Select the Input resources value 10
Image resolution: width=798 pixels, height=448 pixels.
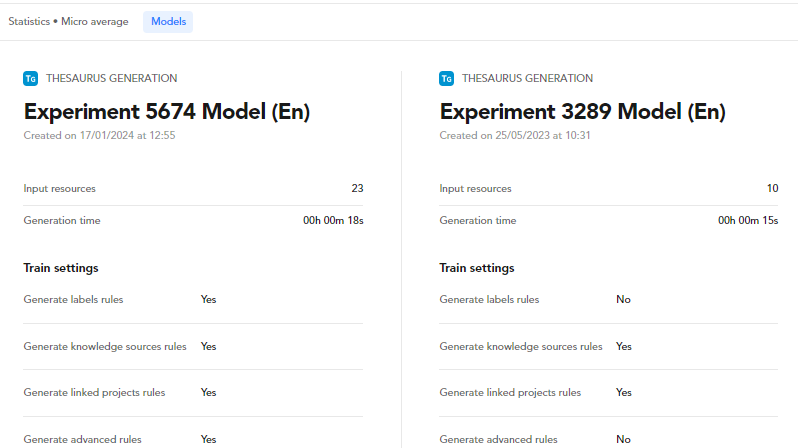coord(771,188)
